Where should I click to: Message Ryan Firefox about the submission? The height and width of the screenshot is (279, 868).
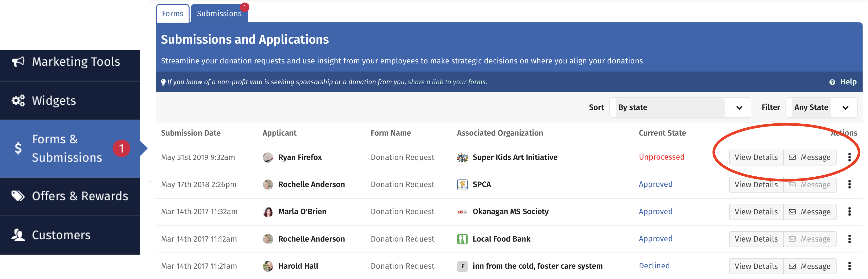810,157
